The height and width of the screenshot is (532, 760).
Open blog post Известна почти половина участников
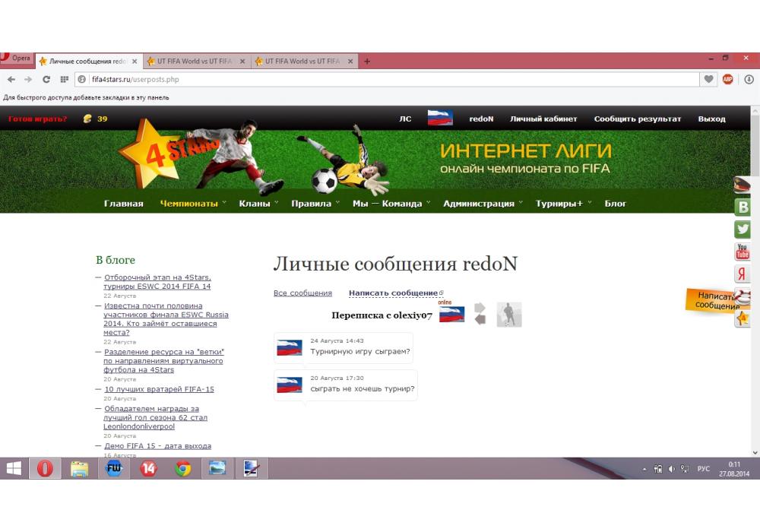point(166,319)
